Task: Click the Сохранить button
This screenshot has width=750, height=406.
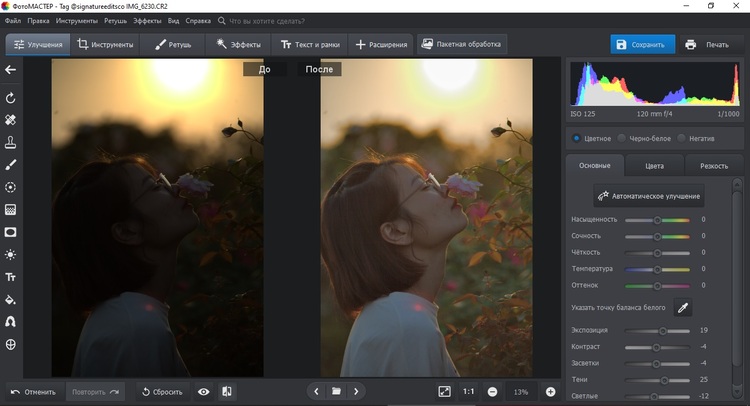Action: point(643,45)
